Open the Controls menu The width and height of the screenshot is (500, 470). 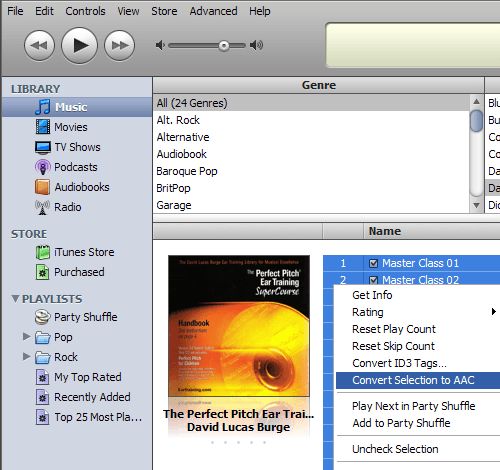click(x=85, y=11)
